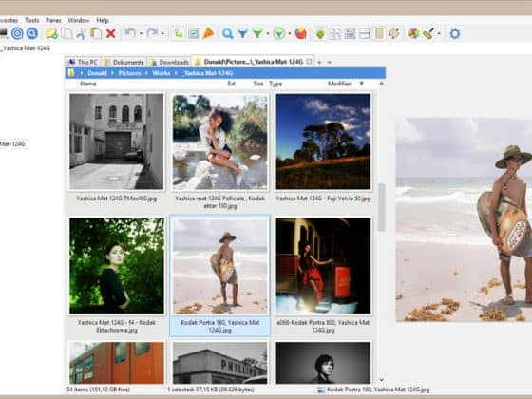Open the Tools menu
The image size is (532, 399).
click(x=32, y=20)
